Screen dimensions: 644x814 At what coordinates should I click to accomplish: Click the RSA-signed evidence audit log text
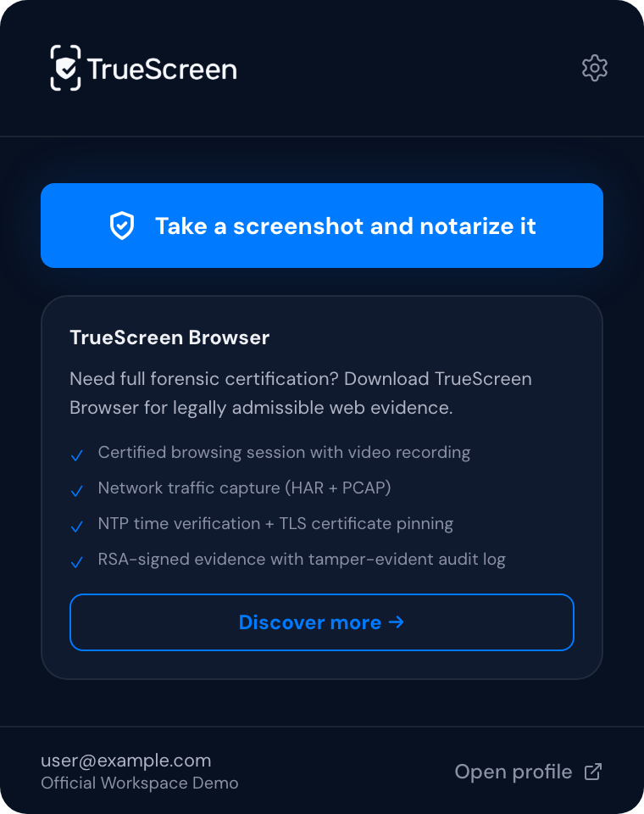[x=302, y=559]
